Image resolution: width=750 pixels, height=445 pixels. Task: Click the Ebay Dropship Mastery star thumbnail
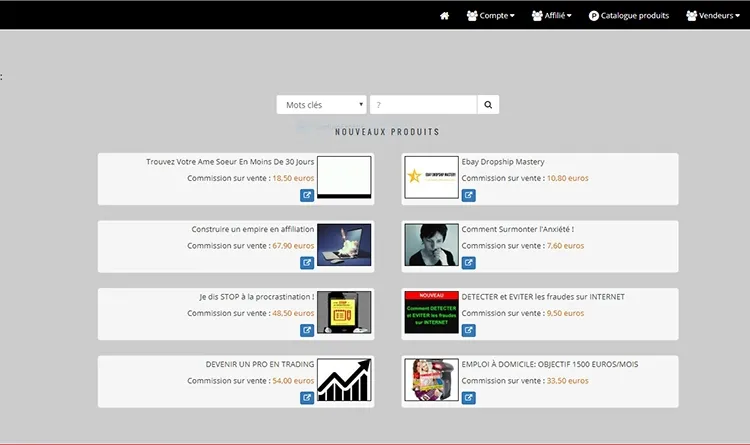point(431,177)
